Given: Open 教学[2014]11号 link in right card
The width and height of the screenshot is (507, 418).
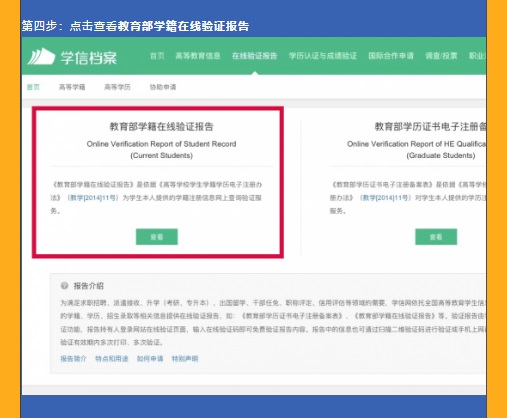Looking at the screenshot, I should pyautogui.click(x=385, y=198).
